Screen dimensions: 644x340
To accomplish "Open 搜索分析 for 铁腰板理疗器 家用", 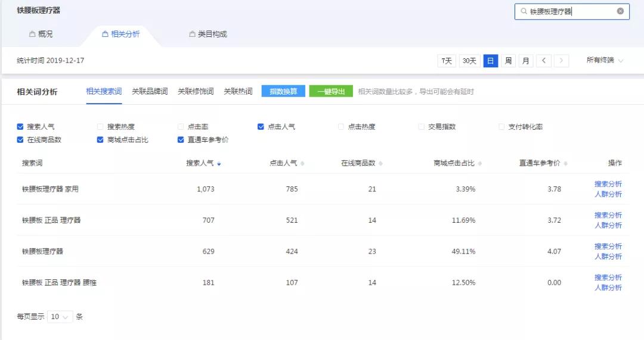I will coord(608,184).
